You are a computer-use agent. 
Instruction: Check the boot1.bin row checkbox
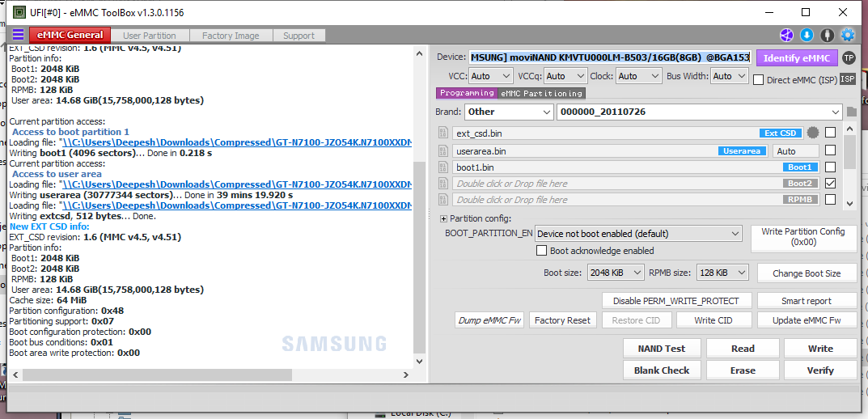click(830, 167)
